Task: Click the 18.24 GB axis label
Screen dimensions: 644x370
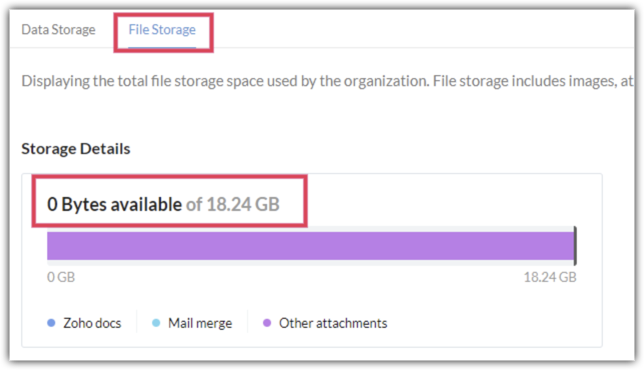Action: pos(550,277)
